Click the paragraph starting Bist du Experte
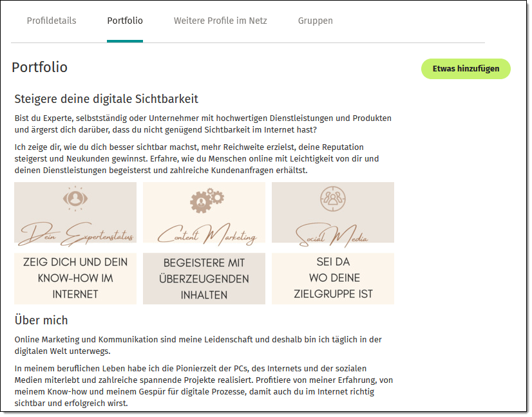This screenshot has height=417, width=532. pyautogui.click(x=203, y=124)
